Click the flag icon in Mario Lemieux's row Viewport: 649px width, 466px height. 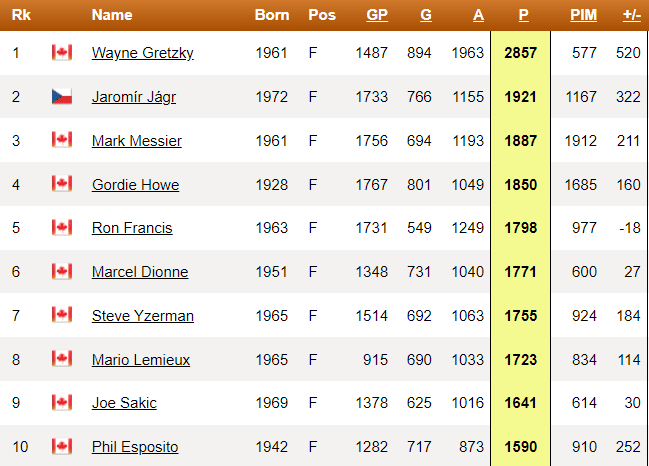click(x=62, y=359)
